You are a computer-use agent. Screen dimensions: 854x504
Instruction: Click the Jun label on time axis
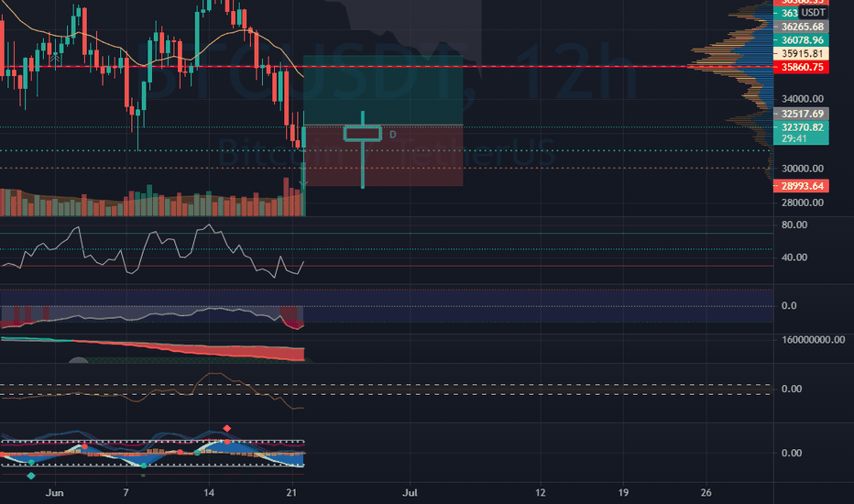point(54,493)
